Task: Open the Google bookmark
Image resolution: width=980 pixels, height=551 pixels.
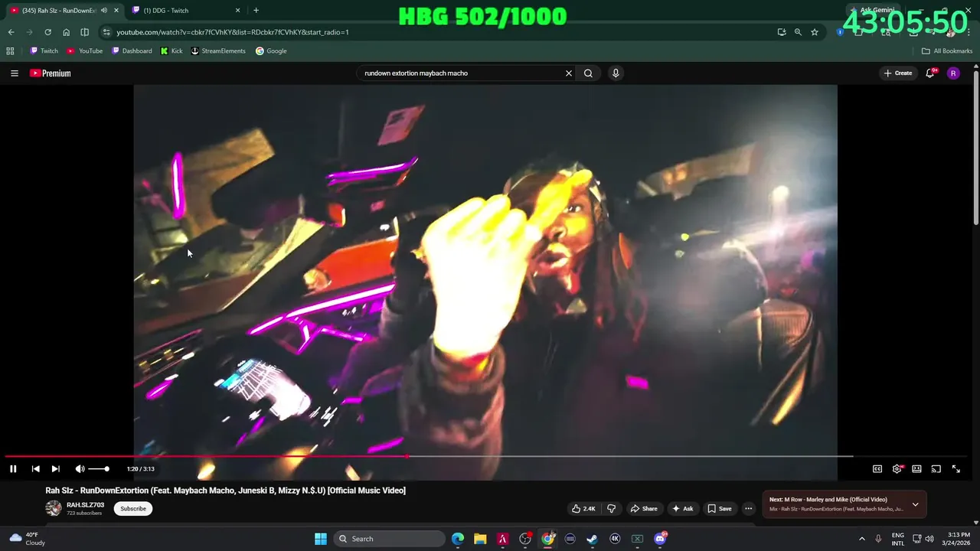Action: [271, 51]
